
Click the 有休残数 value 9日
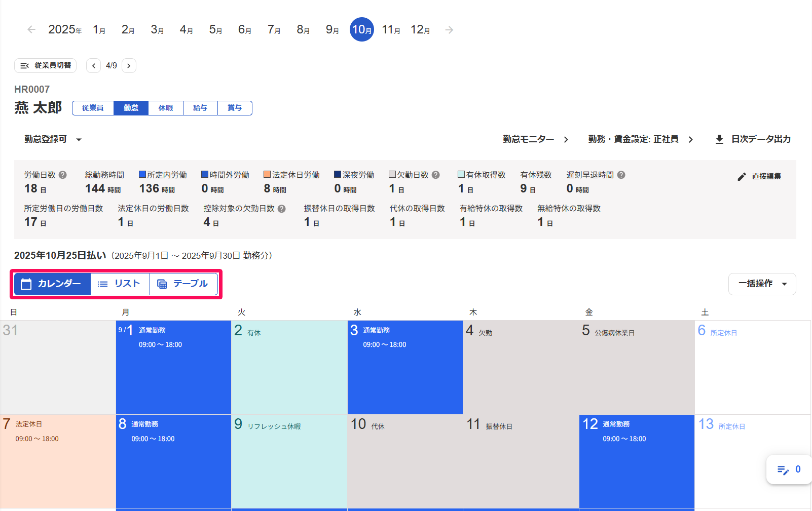(x=528, y=189)
